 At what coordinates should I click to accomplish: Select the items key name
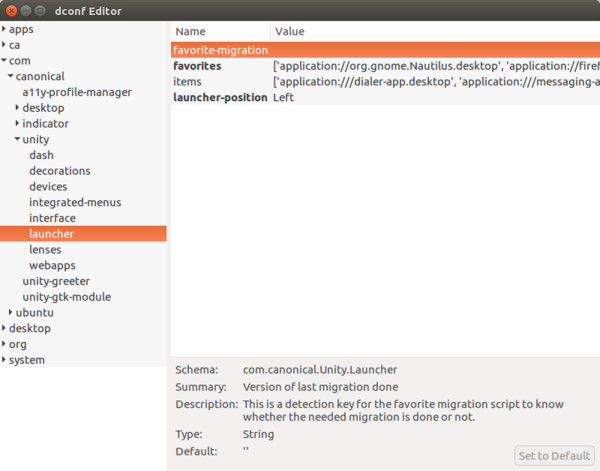coord(187,81)
